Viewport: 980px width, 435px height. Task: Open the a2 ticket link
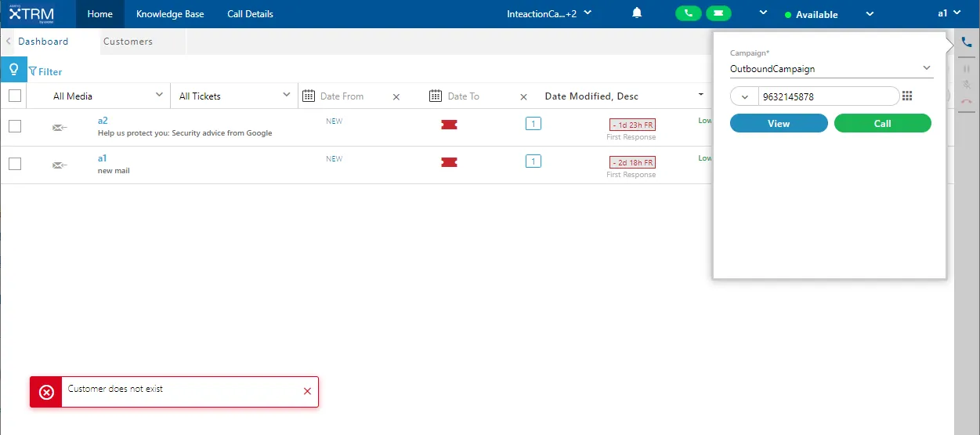pyautogui.click(x=103, y=121)
